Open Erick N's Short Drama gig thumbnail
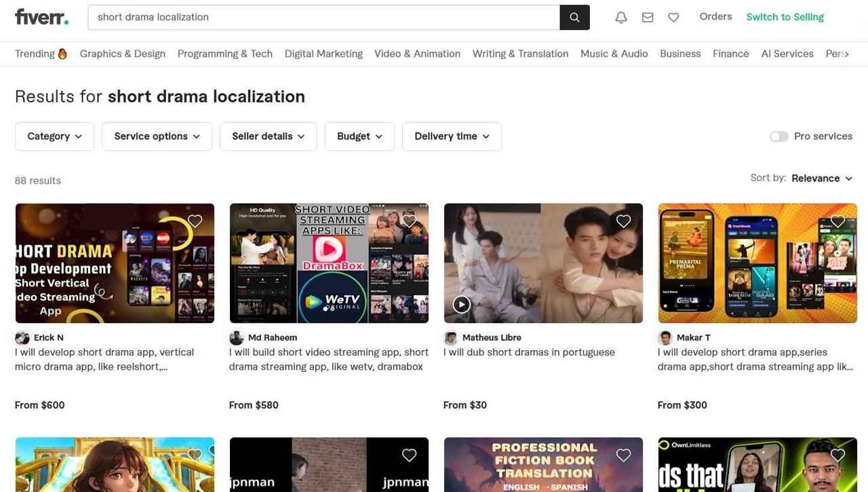 [x=115, y=263]
